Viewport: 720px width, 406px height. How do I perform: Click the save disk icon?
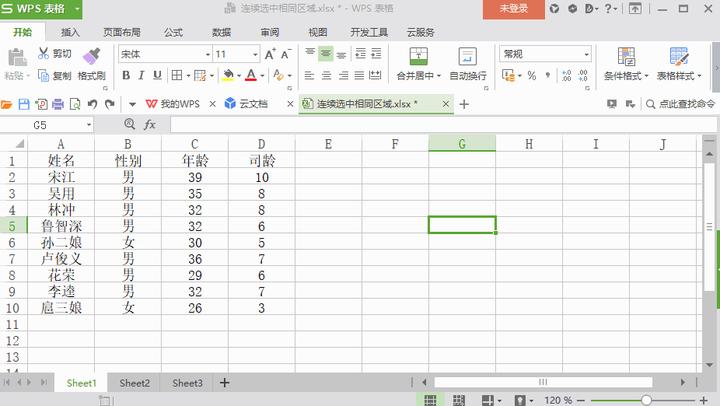point(24,105)
